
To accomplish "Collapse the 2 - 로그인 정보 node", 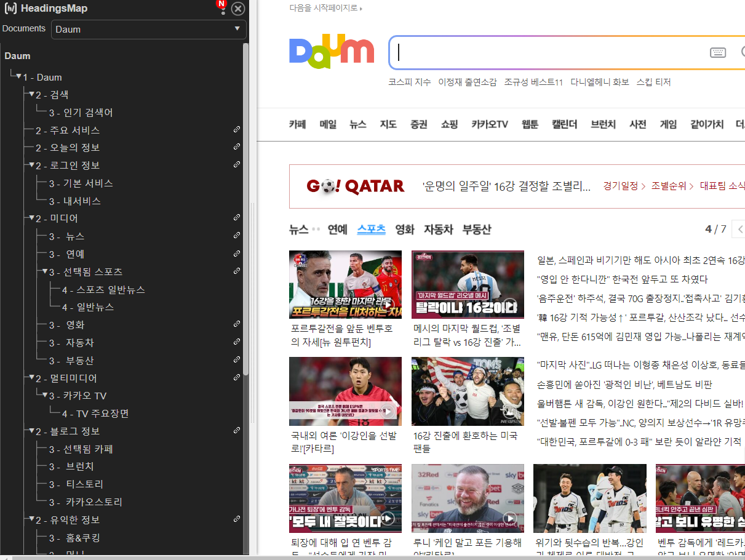I will click(31, 165).
